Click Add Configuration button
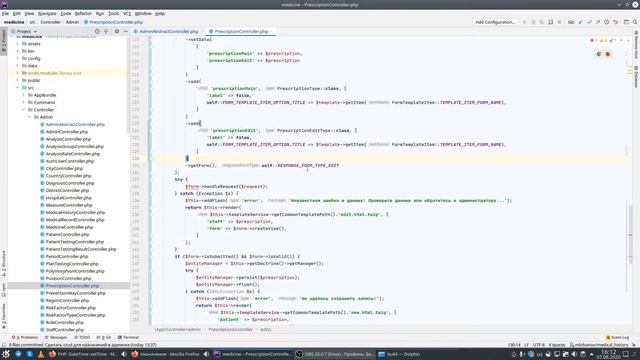The height and width of the screenshot is (360, 640). [495, 22]
